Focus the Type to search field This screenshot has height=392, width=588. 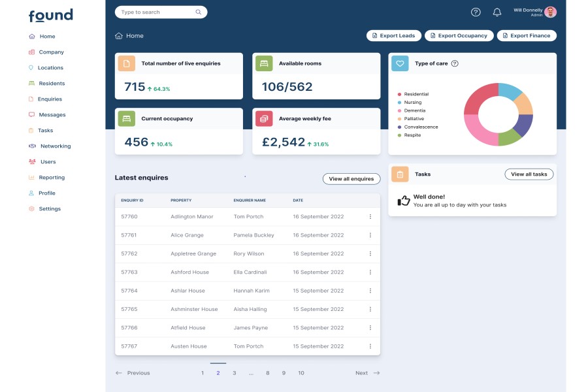click(161, 12)
